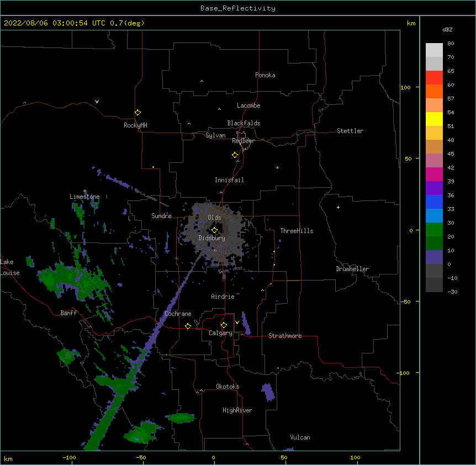Click the Blackfalds city label

(244, 123)
